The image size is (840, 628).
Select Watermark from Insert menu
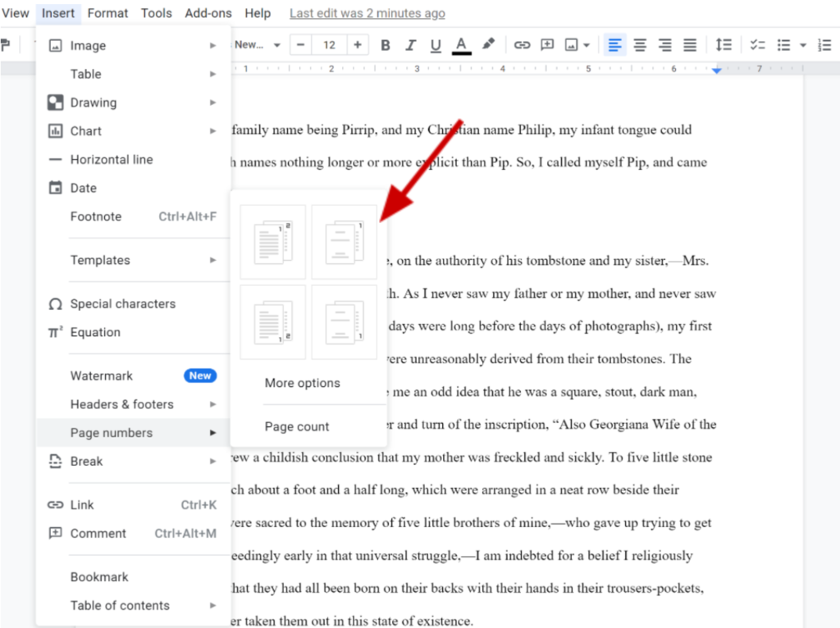100,375
